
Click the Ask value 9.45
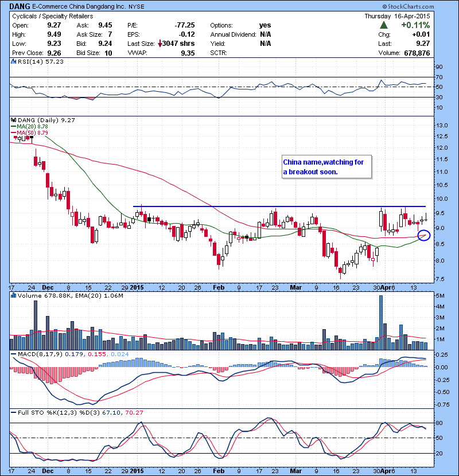tap(105, 25)
